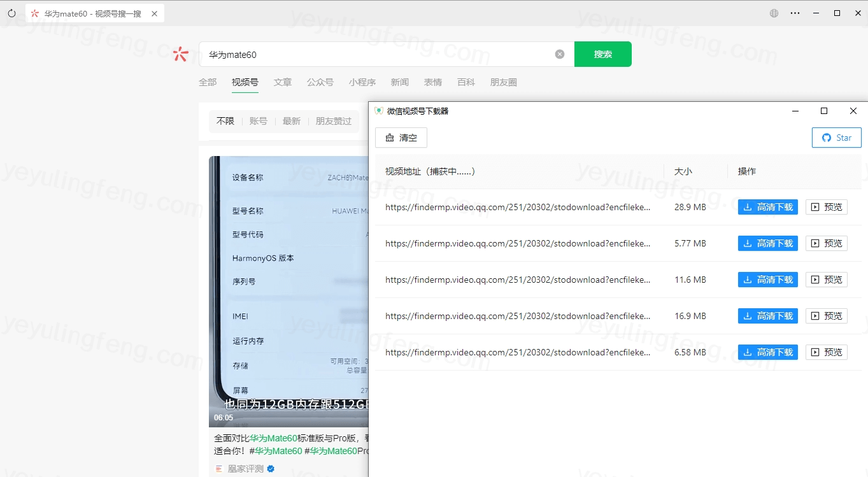
Task: Select the 视频号 tab
Action: pyautogui.click(x=245, y=82)
